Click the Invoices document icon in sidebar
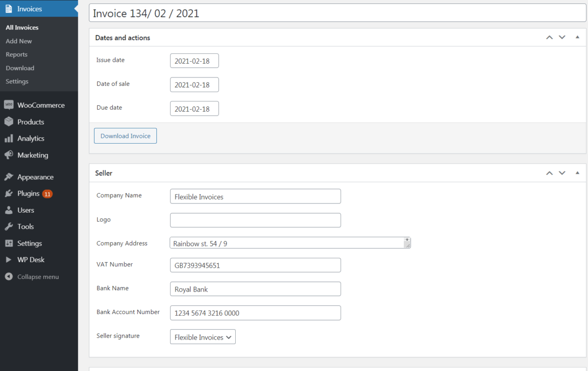Viewport: 588px width, 371px height. 9,8
